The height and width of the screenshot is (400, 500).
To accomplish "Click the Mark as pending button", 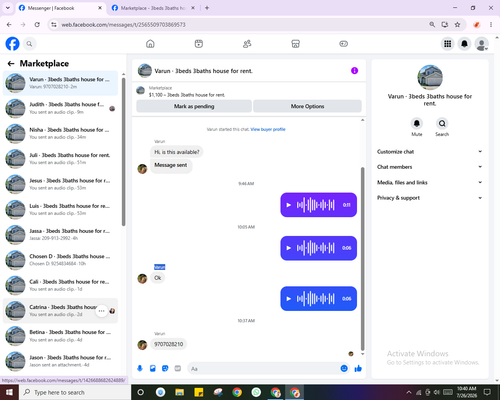I will (194, 106).
